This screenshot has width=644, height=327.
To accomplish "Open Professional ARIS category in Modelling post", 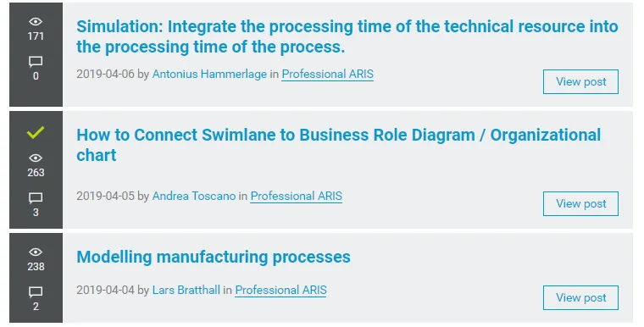I will 281,291.
